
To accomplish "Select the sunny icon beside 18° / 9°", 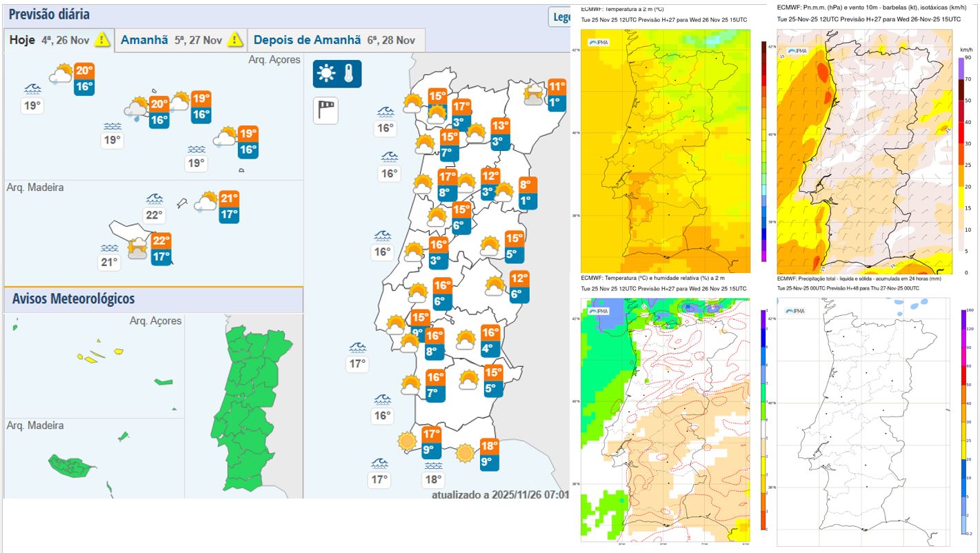I will (x=466, y=453).
